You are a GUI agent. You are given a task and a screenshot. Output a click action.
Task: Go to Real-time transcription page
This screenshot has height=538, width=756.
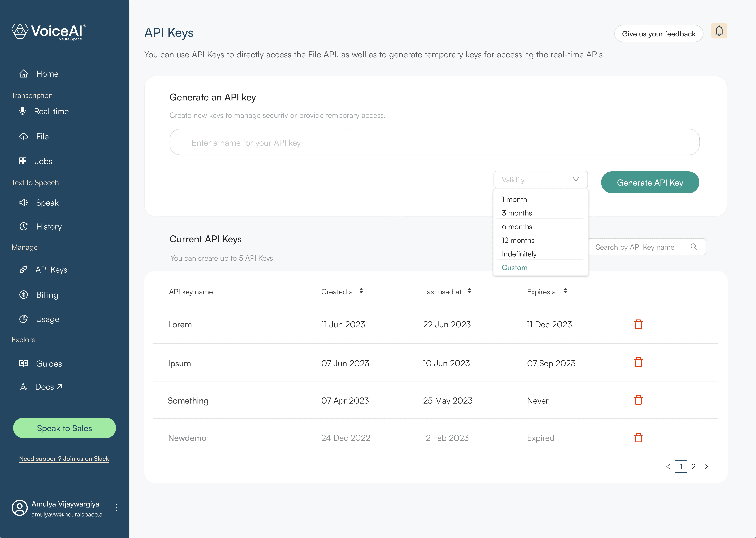tap(51, 111)
